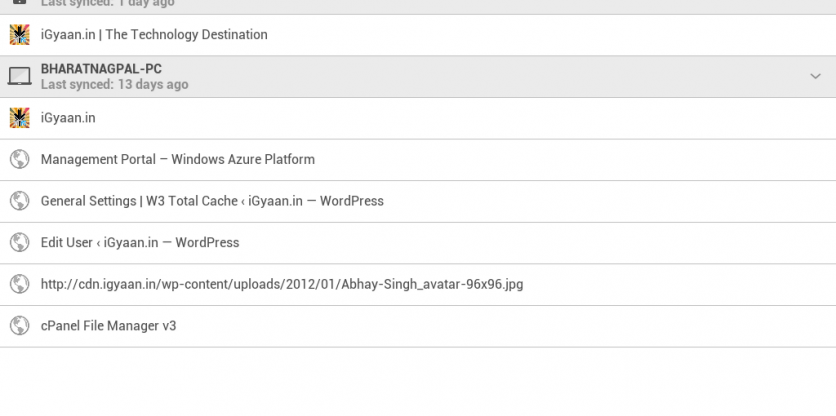Open Edit User iGyaan.in WordPress page
The height and width of the screenshot is (416, 836).
click(140, 243)
